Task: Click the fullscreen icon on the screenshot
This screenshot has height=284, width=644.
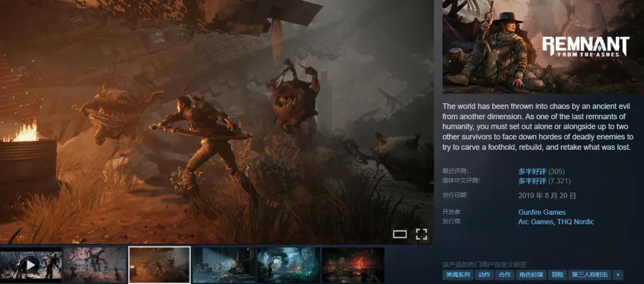Action: click(x=422, y=234)
